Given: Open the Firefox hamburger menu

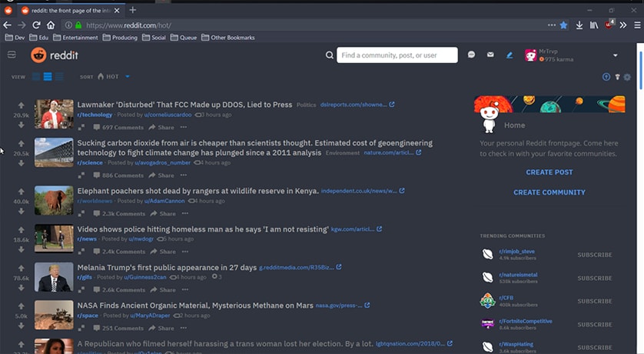Looking at the screenshot, I should 637,25.
